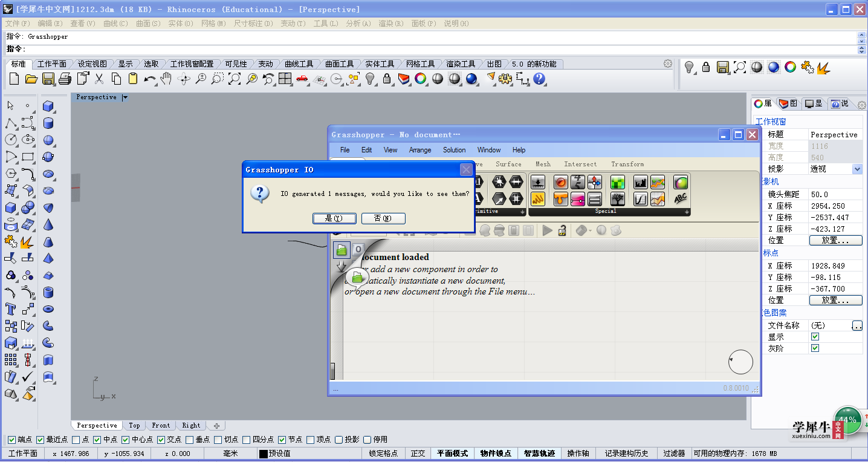Click the explode icon in left sidebar
868x462 pixels.
click(27, 242)
